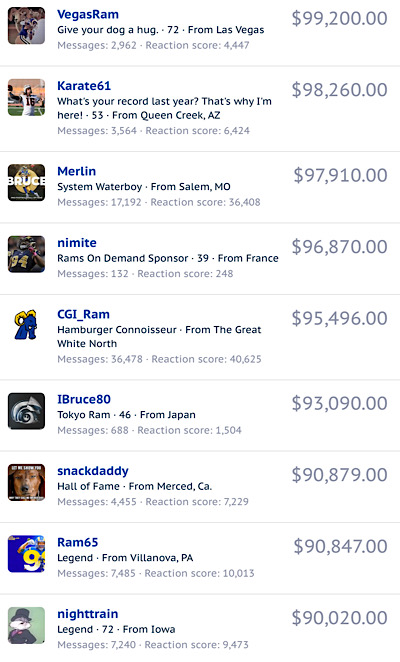Visit Karate61's member profile link
400x662 pixels.
tap(84, 86)
